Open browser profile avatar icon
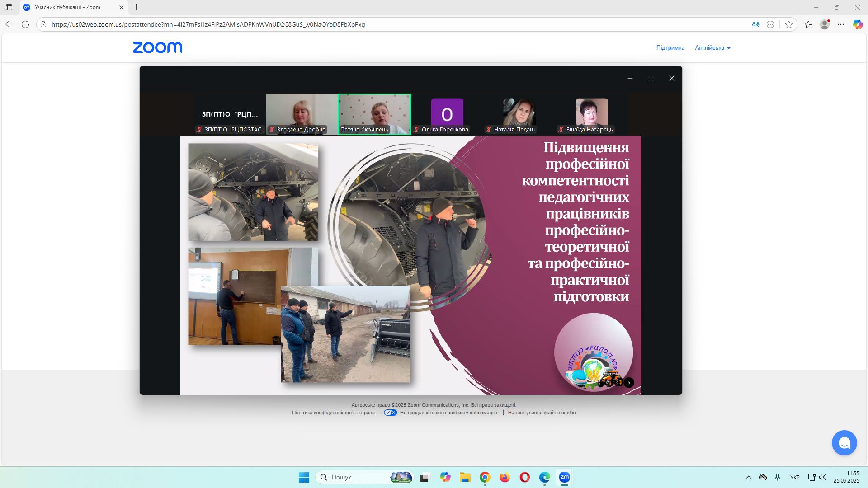This screenshot has width=868, height=488. (x=825, y=24)
